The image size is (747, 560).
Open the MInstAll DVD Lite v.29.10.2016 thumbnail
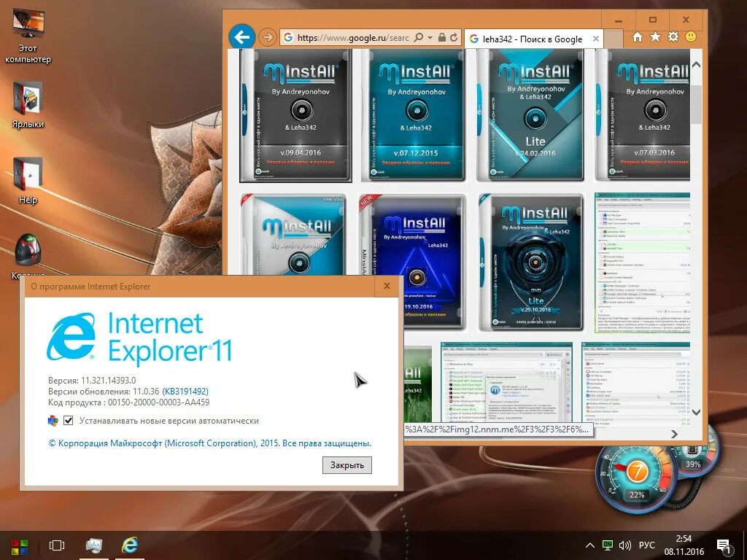click(532, 262)
